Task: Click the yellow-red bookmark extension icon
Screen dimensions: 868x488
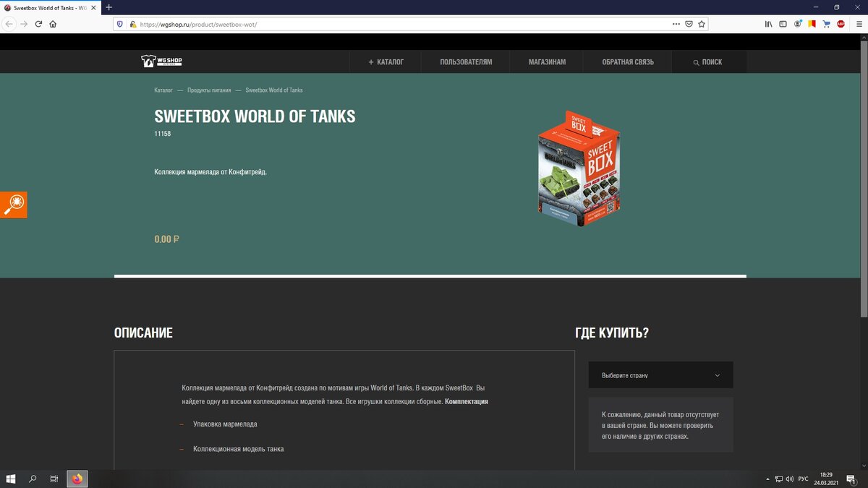Action: [812, 24]
